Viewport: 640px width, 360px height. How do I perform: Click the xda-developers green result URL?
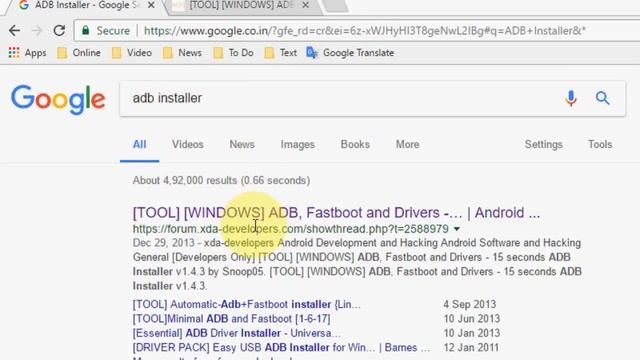pos(291,229)
